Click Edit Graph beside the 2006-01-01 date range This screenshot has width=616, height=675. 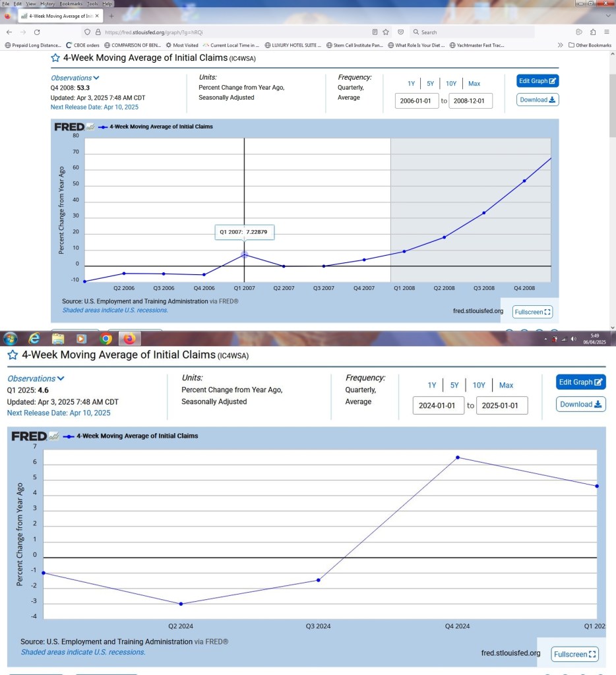(538, 80)
